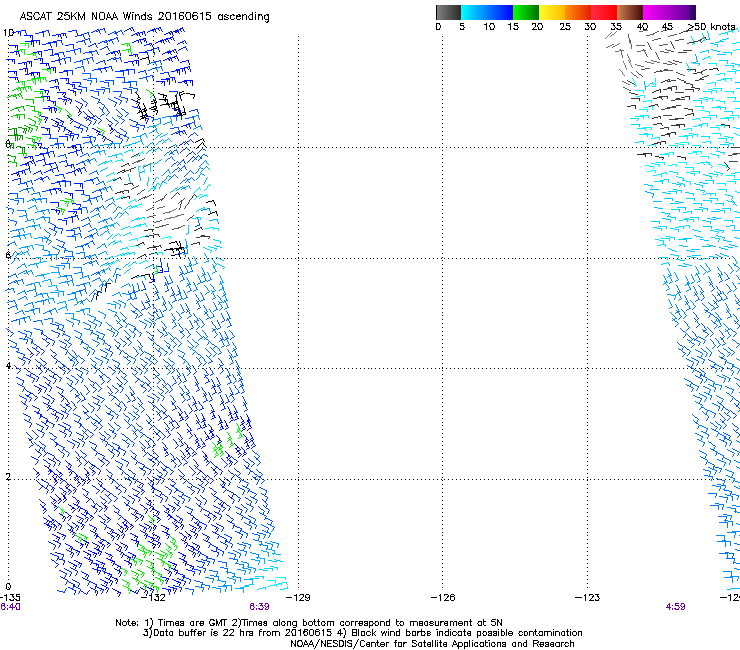Viewport: 740px width, 650px height.
Task: Click the latitude '2' axis label
Action: click(x=8, y=477)
